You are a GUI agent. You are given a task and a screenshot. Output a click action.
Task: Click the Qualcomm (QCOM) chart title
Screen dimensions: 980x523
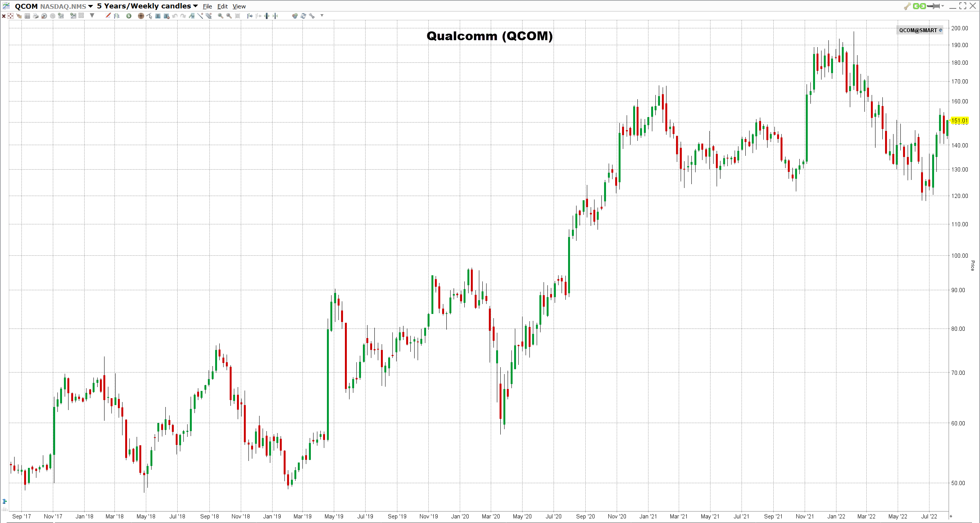(x=490, y=36)
